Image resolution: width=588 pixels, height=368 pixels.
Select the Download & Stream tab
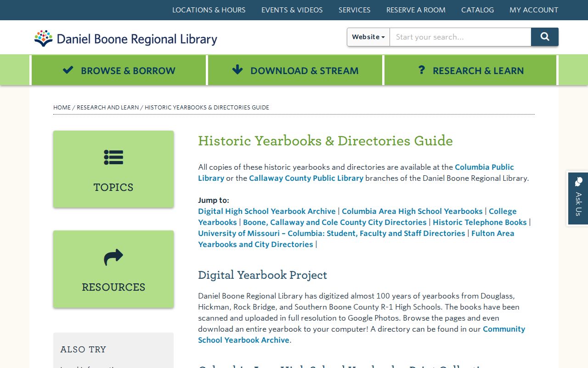coord(295,70)
